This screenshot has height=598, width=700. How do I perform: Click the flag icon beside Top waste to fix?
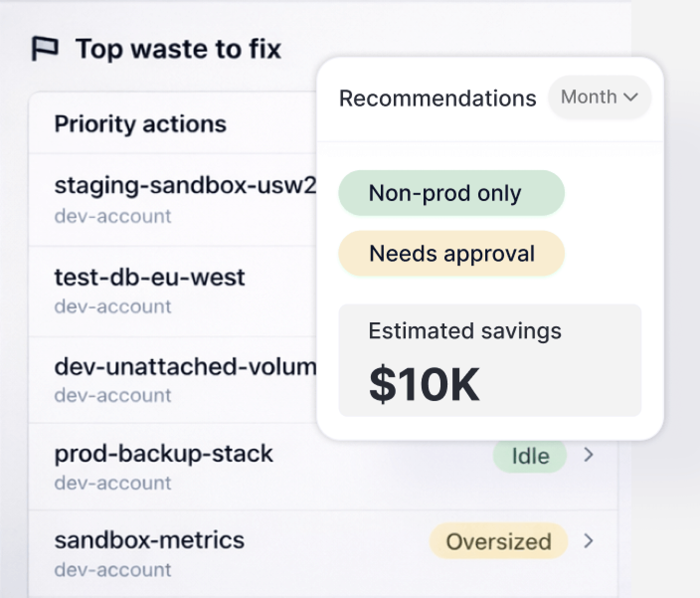click(45, 49)
